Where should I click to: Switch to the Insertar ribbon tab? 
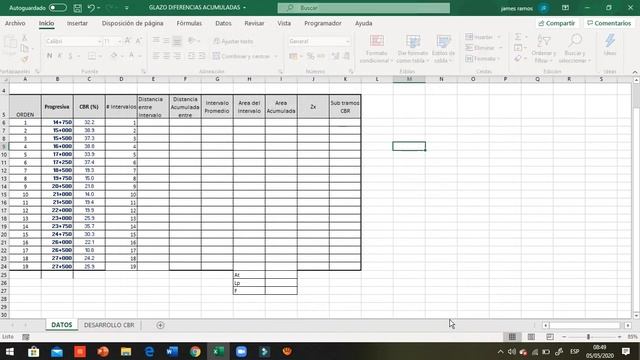pos(77,23)
